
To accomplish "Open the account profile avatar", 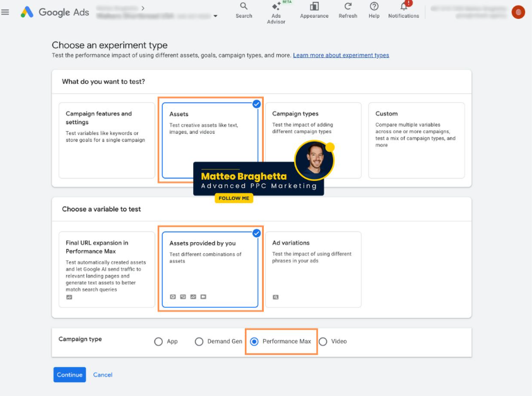I will (x=518, y=12).
